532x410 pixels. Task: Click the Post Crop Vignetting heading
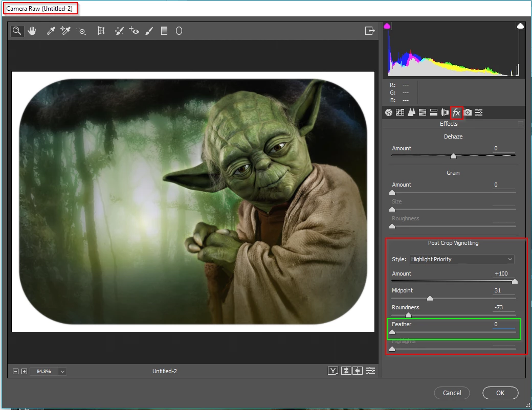pyautogui.click(x=453, y=243)
